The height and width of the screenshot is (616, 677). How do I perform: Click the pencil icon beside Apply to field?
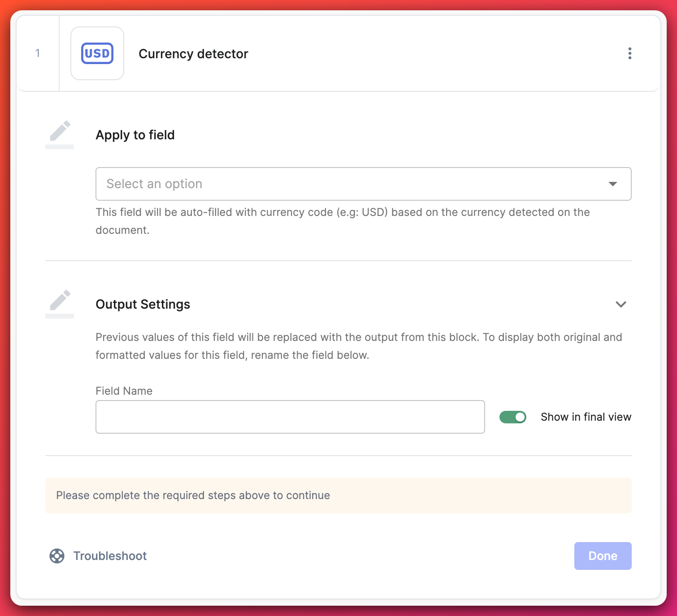coord(60,134)
